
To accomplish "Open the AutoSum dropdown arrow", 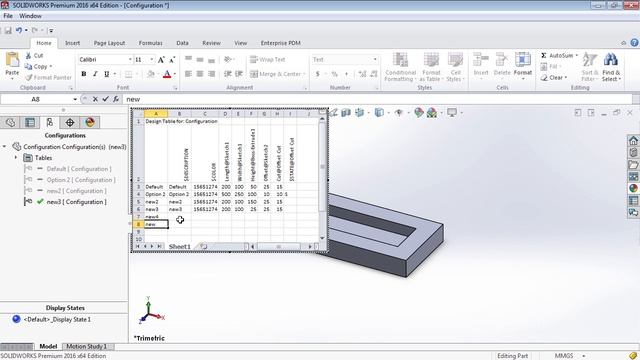I will [577, 56].
